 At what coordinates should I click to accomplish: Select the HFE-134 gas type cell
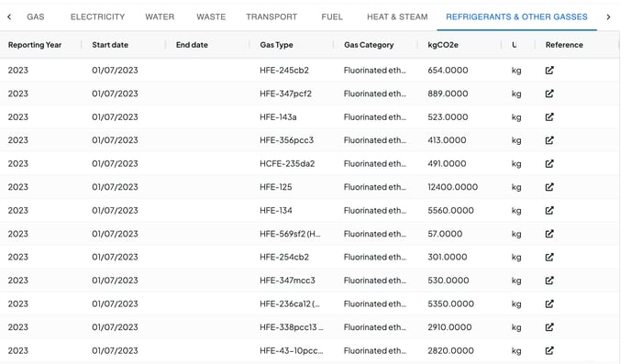[276, 210]
